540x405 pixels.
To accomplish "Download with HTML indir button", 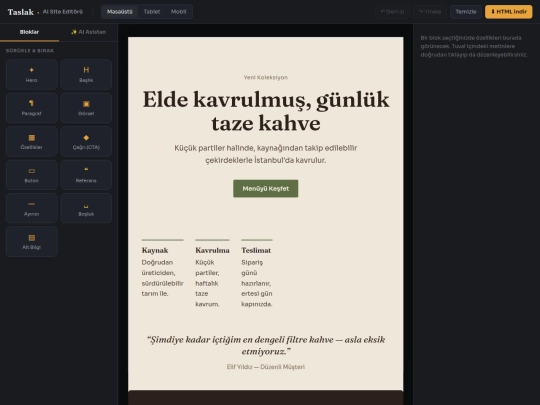I will 508,12.
